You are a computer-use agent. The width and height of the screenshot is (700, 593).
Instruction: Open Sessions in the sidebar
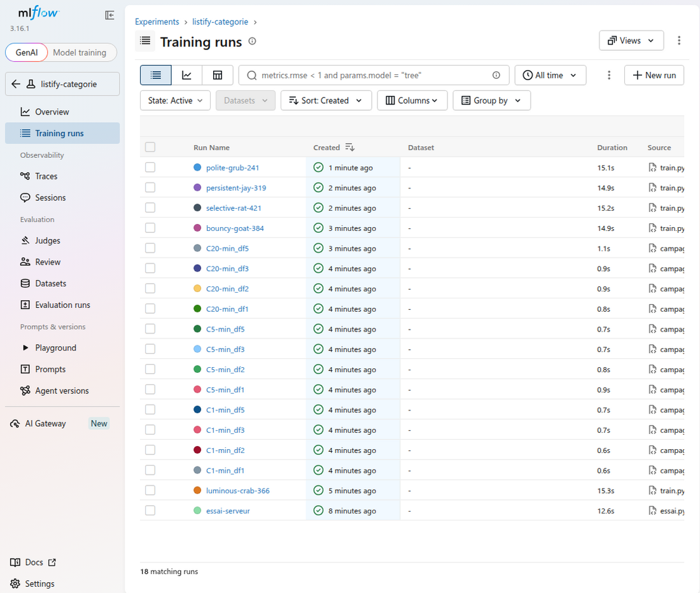[x=62, y=198]
